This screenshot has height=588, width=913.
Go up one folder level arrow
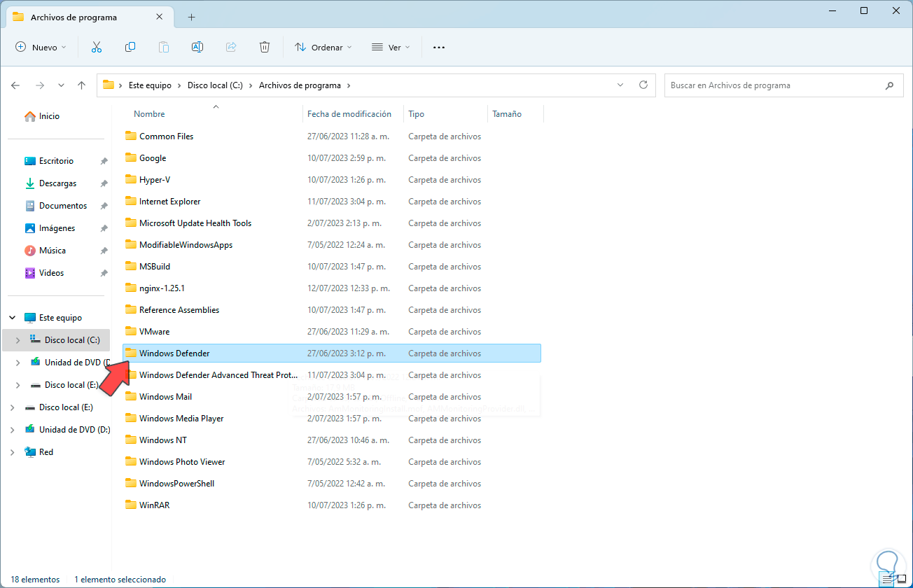(x=81, y=85)
